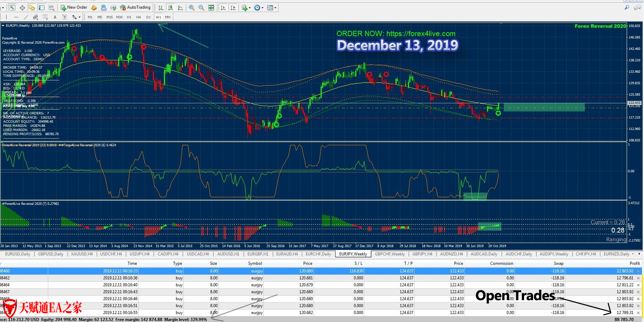Toggle chart auto scroll

coord(223,8)
